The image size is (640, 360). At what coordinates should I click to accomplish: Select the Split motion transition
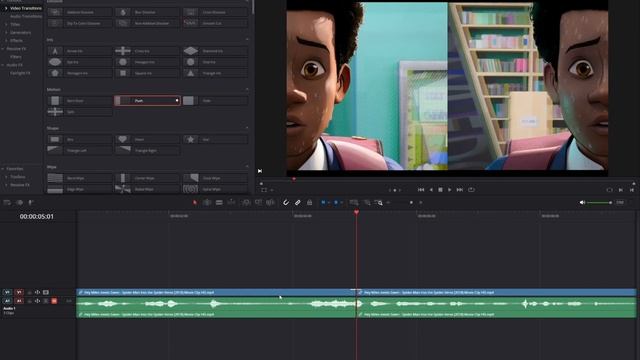[80, 111]
